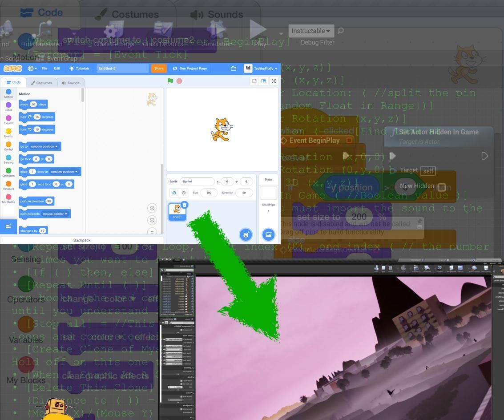The image size is (504, 420).
Task: Share the project with the Share button
Action: tap(159, 68)
